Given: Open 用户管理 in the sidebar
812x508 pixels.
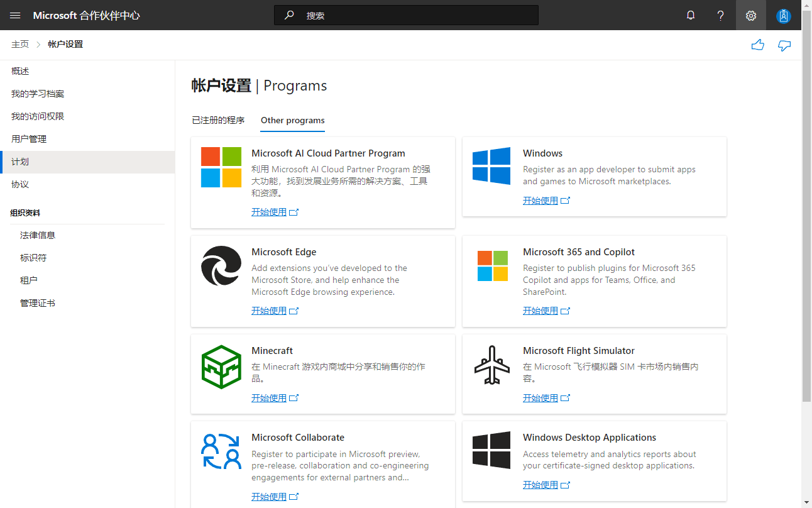Looking at the screenshot, I should tap(87, 139).
